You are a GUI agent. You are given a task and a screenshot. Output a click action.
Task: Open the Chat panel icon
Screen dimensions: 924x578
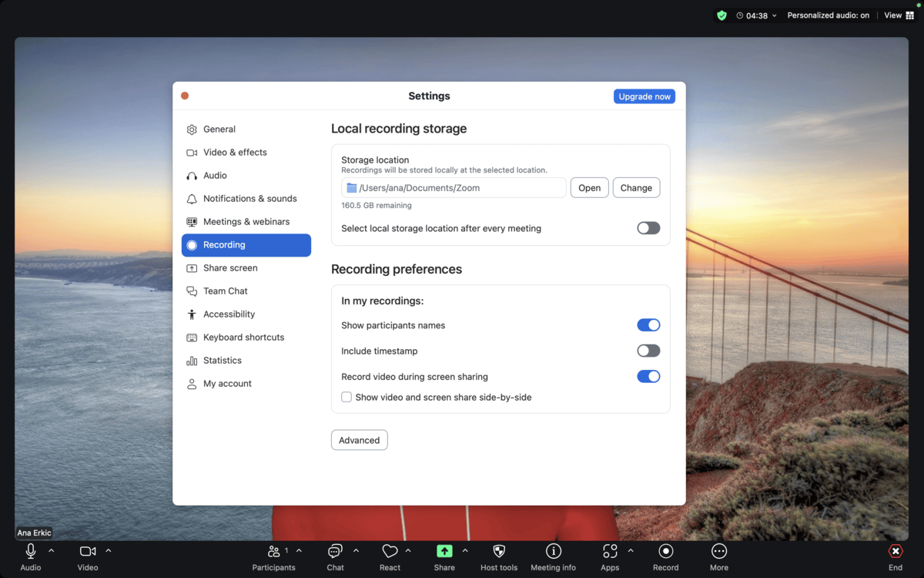pyautogui.click(x=335, y=551)
